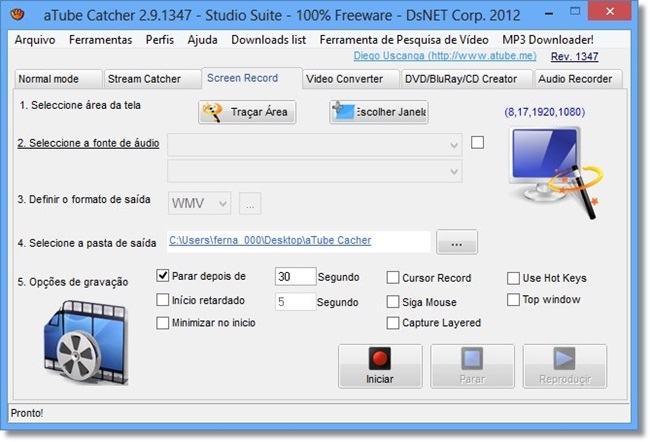The width and height of the screenshot is (650, 442).
Task: Enable the Capture Layered checkbox
Action: pyautogui.click(x=393, y=323)
